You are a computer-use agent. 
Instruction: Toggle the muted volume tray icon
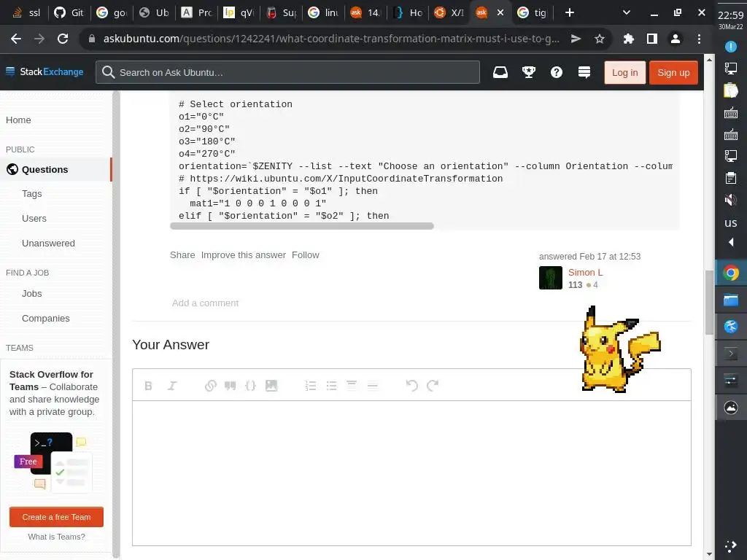pos(731,200)
